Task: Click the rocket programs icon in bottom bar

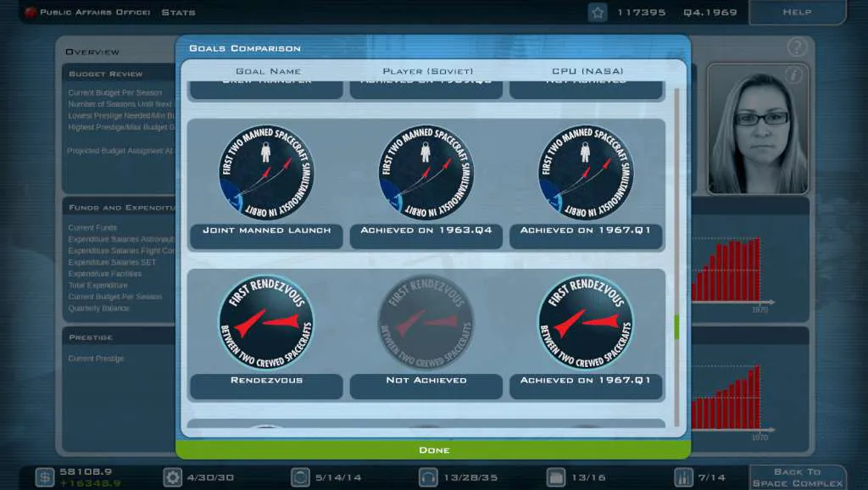Action: pyautogui.click(x=684, y=476)
